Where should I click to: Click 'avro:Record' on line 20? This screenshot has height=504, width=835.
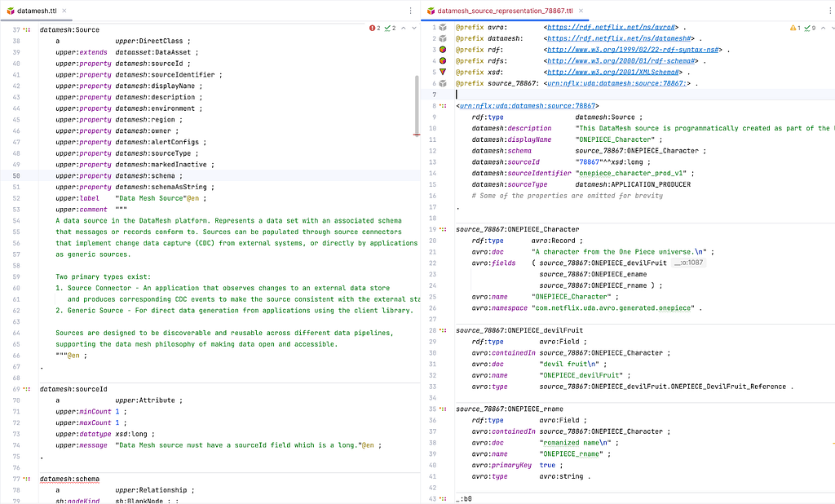point(554,241)
